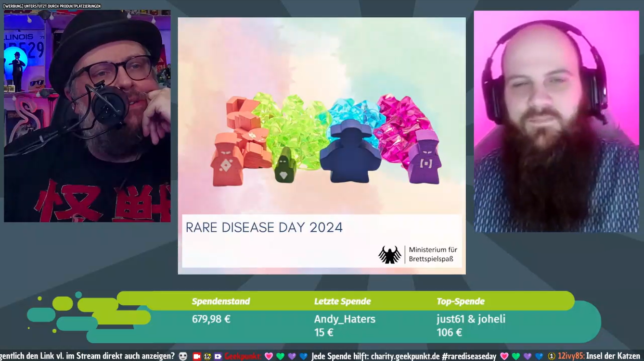644x361 pixels.
Task: Click the Ministerium für Brettspielspaß eagle logo
Action: click(389, 254)
